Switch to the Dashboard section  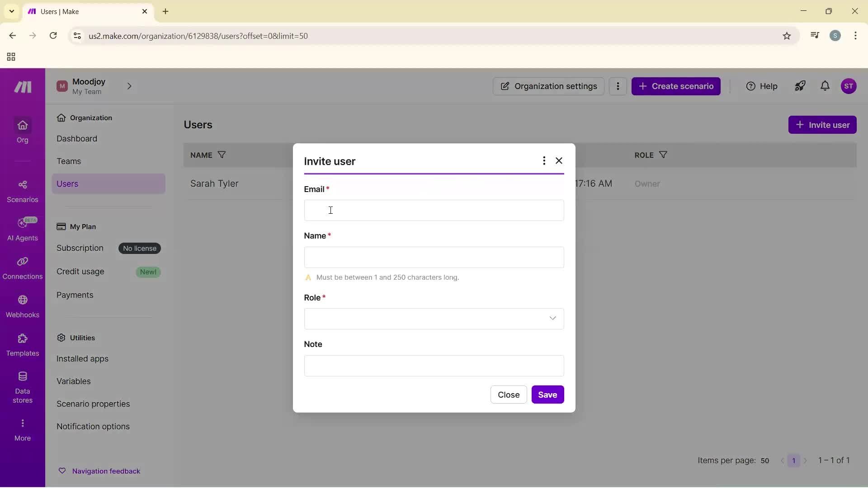pos(78,139)
